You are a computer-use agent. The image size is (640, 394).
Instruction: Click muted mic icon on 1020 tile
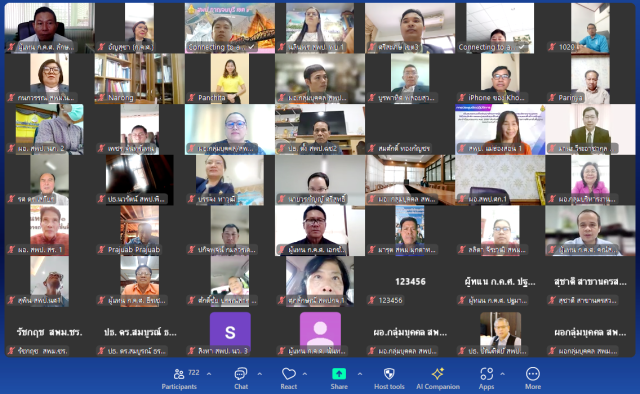tap(552, 47)
